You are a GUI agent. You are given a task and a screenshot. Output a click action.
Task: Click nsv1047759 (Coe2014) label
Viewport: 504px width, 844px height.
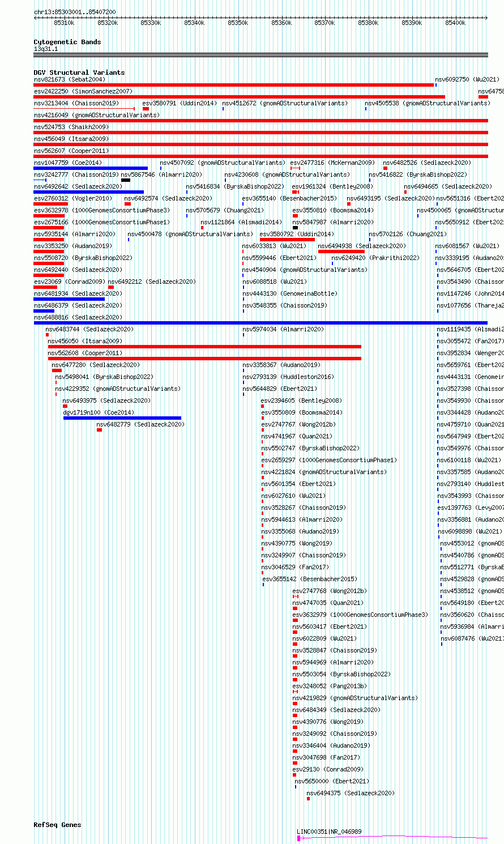click(68, 163)
